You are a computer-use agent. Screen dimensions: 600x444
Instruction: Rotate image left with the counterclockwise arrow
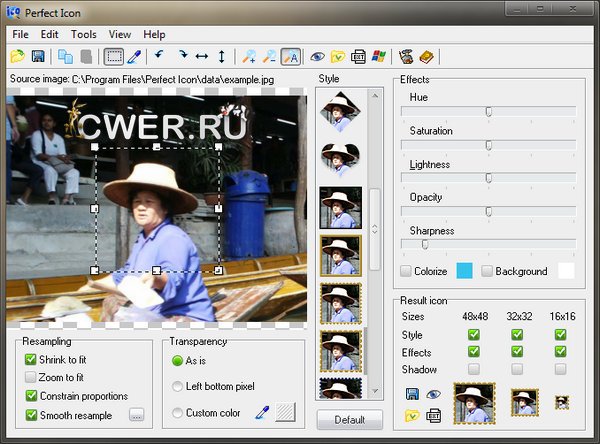pyautogui.click(x=159, y=56)
